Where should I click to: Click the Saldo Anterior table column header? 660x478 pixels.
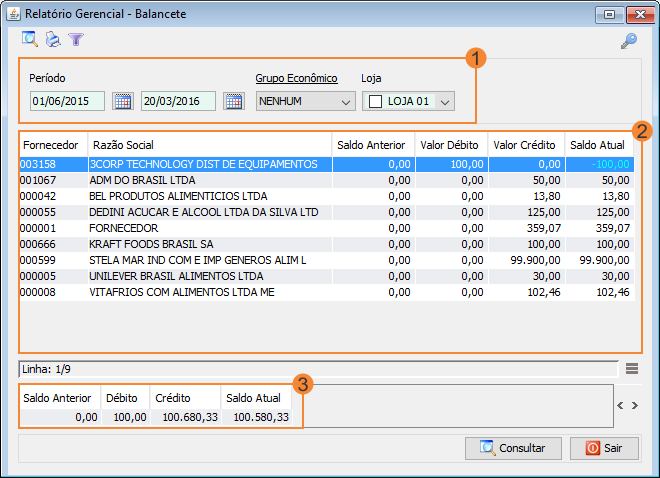click(x=373, y=145)
